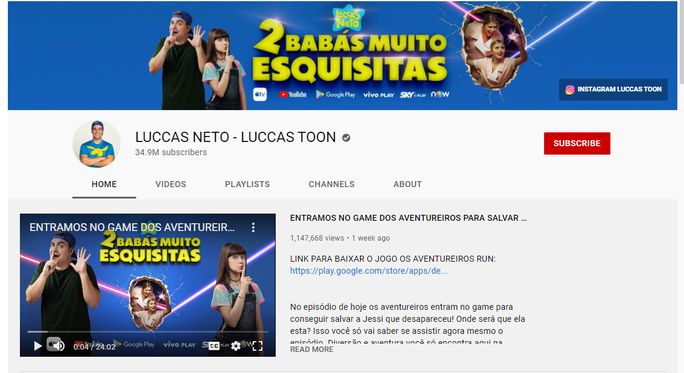Screen dimensions: 684x373
Task: View the About tab
Action: pyautogui.click(x=407, y=184)
